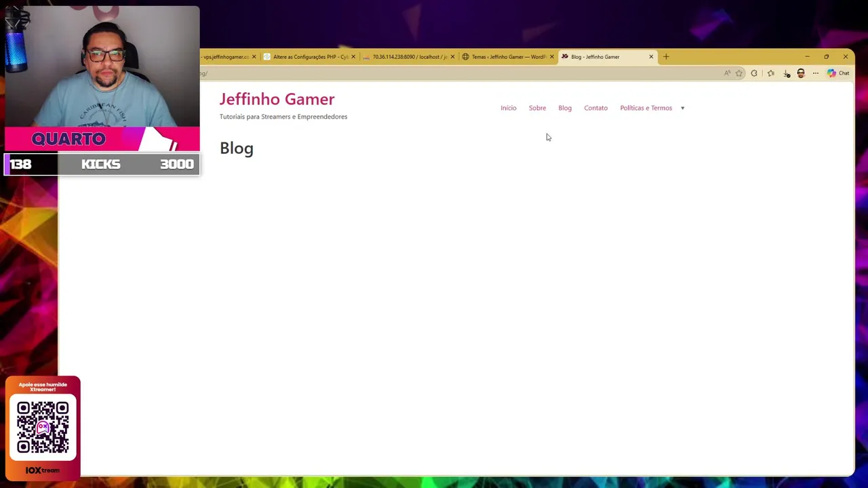868x488 pixels.
Task: Open the Contato page link
Action: coord(595,108)
